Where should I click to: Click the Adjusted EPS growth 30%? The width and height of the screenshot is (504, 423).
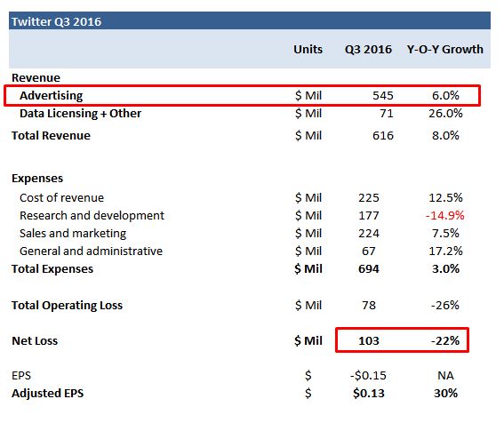(445, 394)
